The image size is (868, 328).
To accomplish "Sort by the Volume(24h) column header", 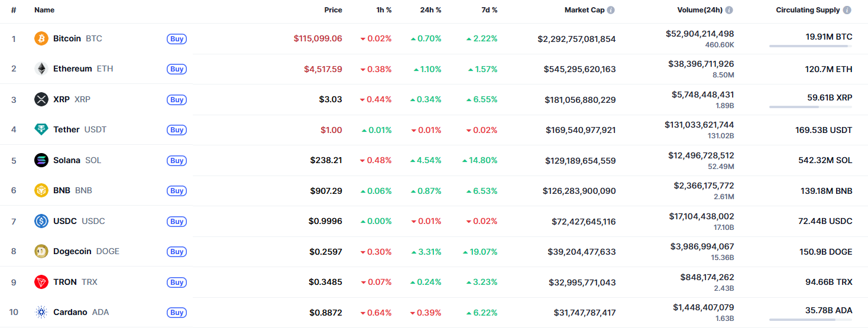I will pos(699,10).
